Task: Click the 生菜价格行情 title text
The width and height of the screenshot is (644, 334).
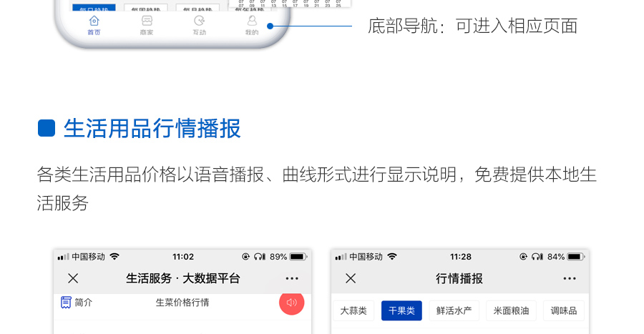Action: 182,303
